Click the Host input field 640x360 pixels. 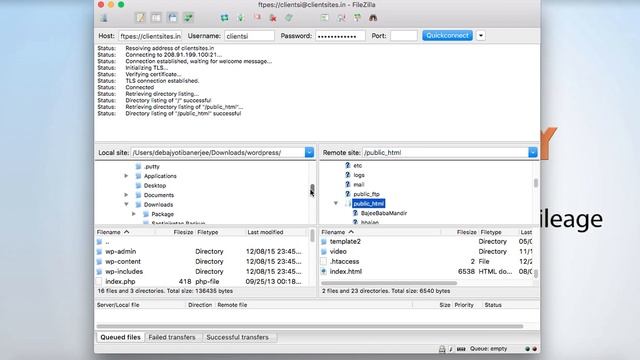pos(150,36)
